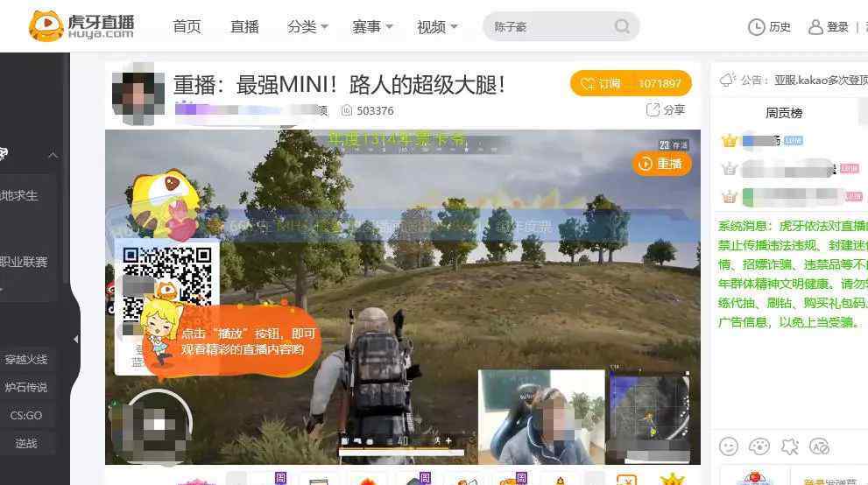Click the yellow crown gift icon in gift bar
This screenshot has width=868, height=485.
672,479
